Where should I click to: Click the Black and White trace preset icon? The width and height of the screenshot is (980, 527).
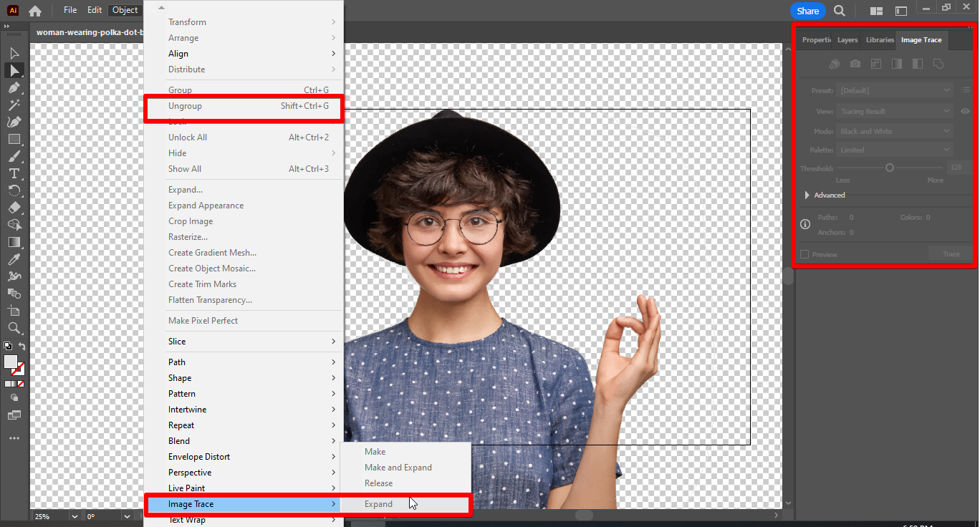click(917, 64)
